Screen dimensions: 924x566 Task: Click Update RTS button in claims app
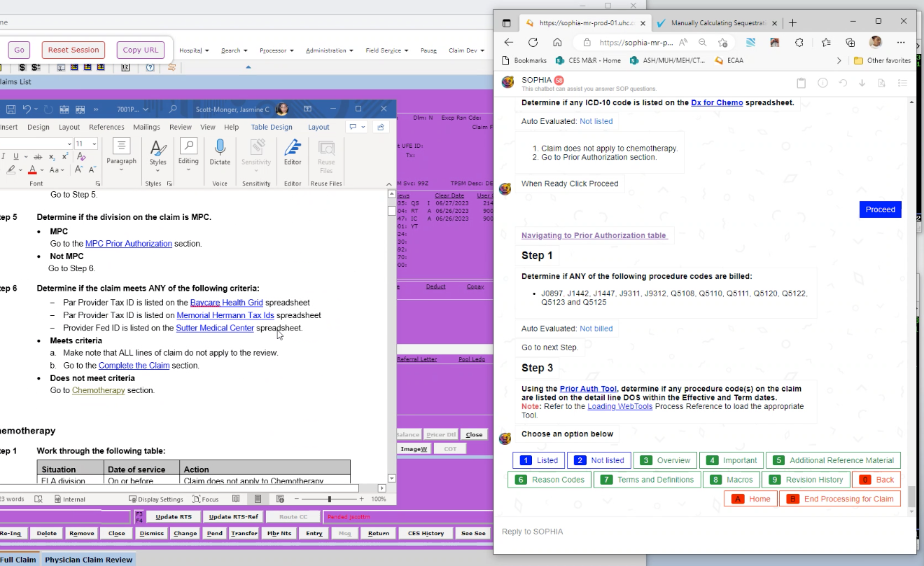(x=173, y=516)
